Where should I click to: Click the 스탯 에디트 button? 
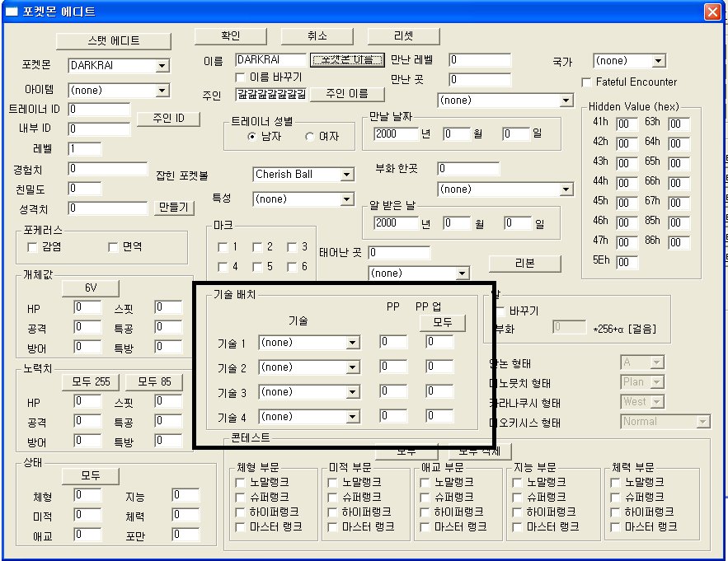pyautogui.click(x=113, y=40)
